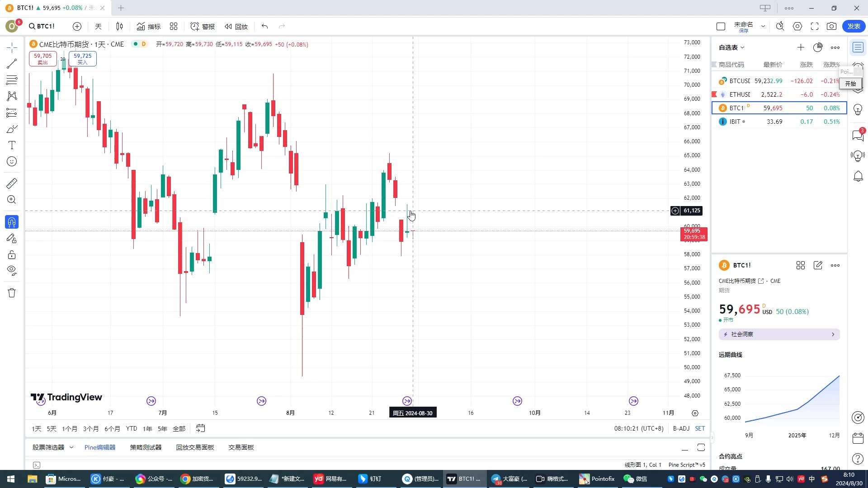Switch to the Strategy Tester tab
Screen dimensions: 868x488
coord(146,447)
